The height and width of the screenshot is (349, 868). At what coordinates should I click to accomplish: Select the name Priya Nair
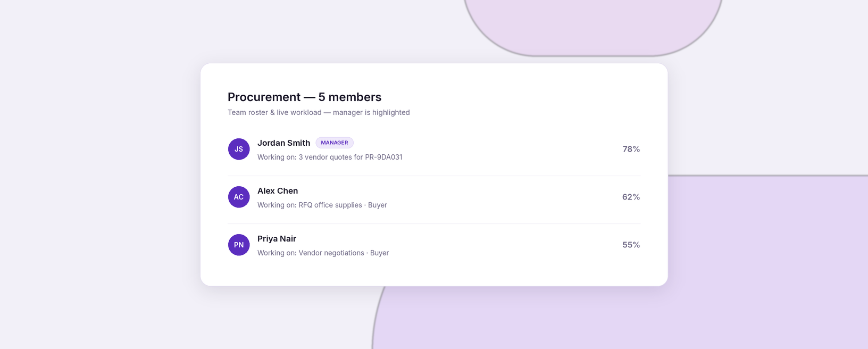pyautogui.click(x=277, y=239)
